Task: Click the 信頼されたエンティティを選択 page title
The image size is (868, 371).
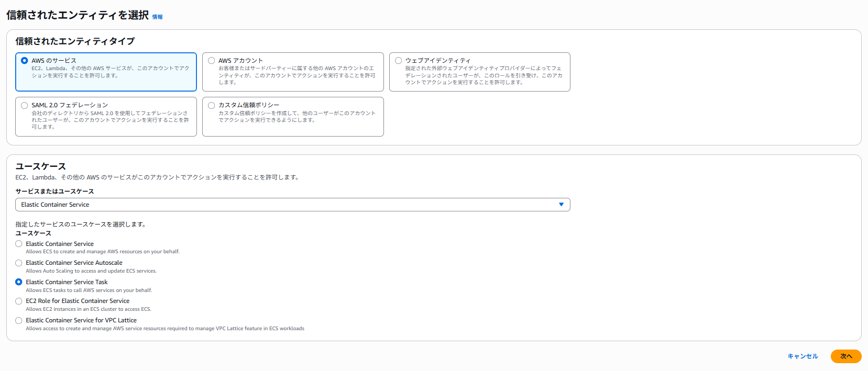Action: tap(78, 15)
